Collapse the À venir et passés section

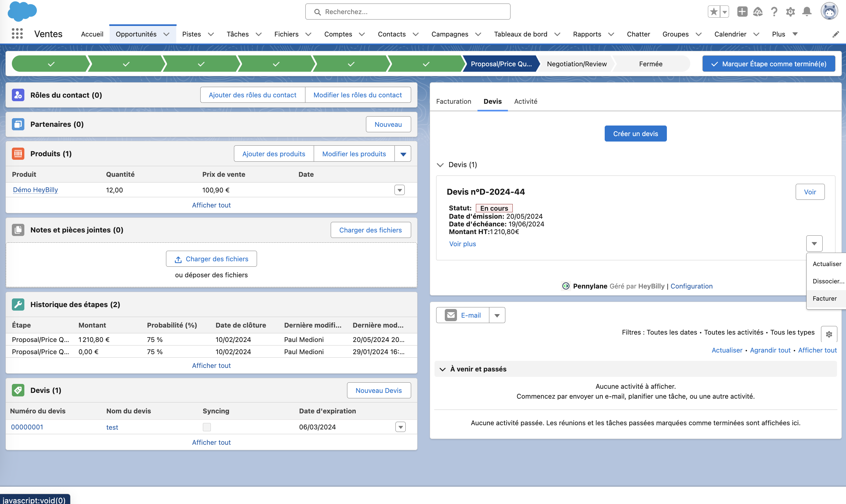pos(442,369)
